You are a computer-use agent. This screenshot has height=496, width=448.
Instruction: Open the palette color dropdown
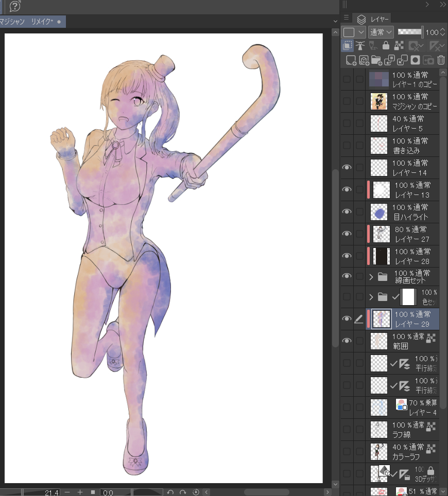354,32
